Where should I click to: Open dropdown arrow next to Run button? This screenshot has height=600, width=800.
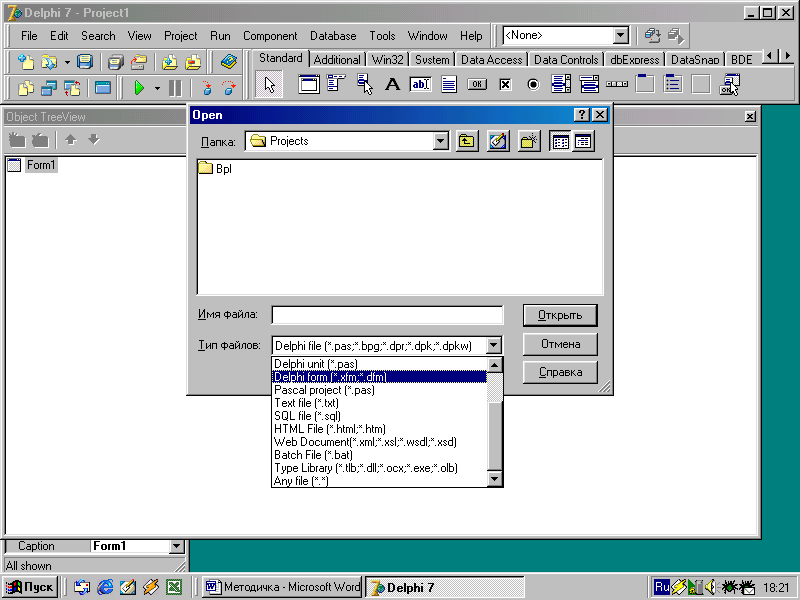(x=157, y=89)
